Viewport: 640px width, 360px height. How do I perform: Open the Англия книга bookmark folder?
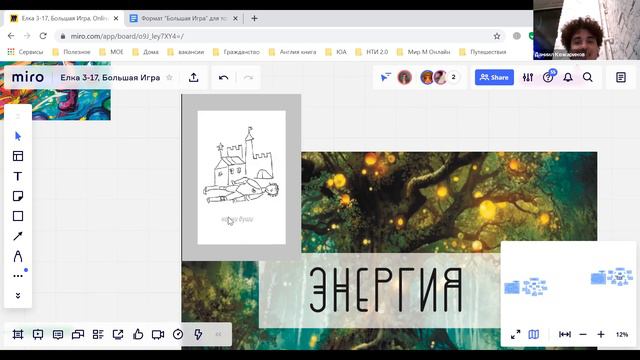pos(293,52)
